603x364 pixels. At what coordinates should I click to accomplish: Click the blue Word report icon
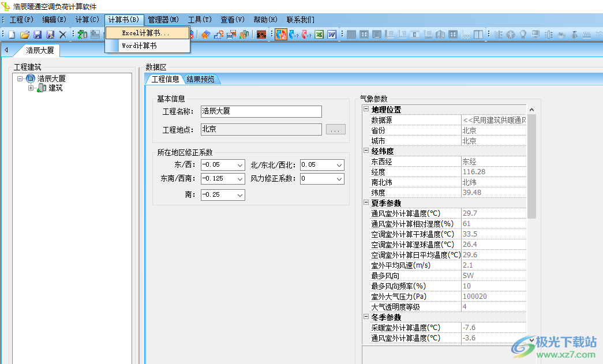(332, 35)
